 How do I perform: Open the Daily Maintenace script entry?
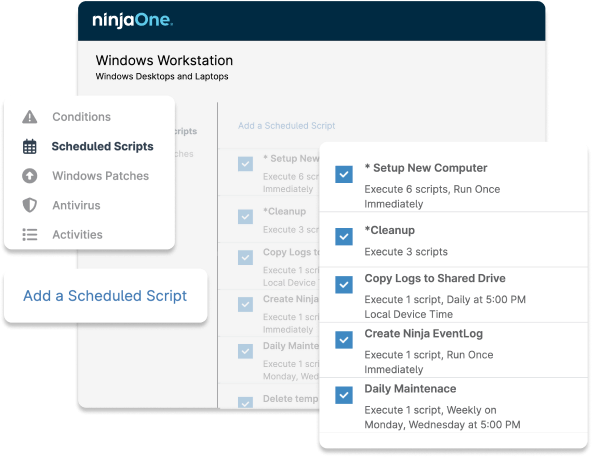pyautogui.click(x=410, y=389)
